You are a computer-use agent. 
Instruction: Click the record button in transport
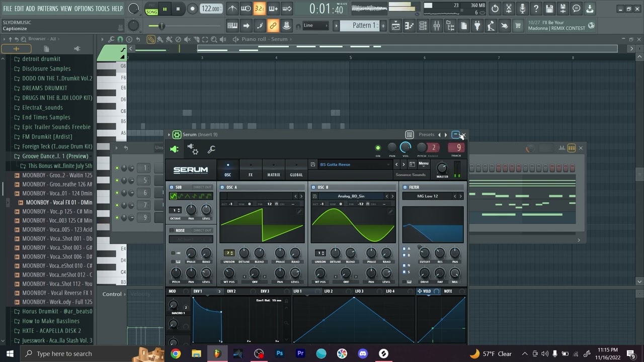click(192, 9)
